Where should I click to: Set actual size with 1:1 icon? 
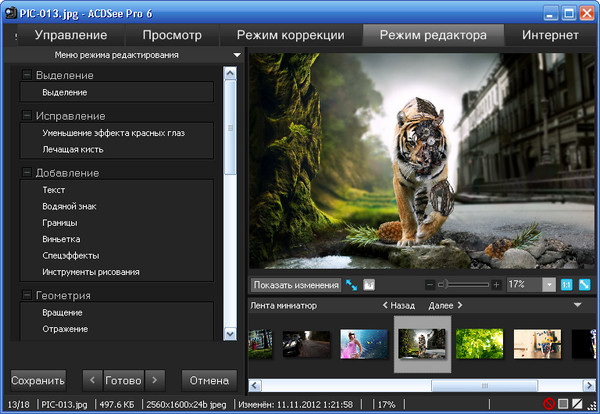click(x=568, y=285)
